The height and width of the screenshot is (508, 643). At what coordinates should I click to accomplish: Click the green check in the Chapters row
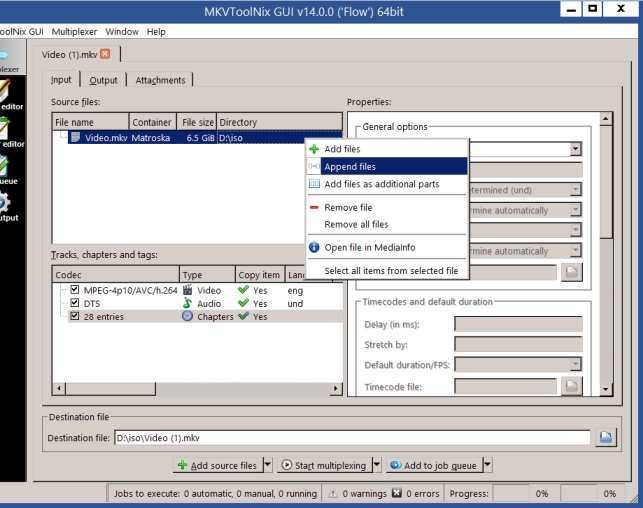[x=243, y=316]
